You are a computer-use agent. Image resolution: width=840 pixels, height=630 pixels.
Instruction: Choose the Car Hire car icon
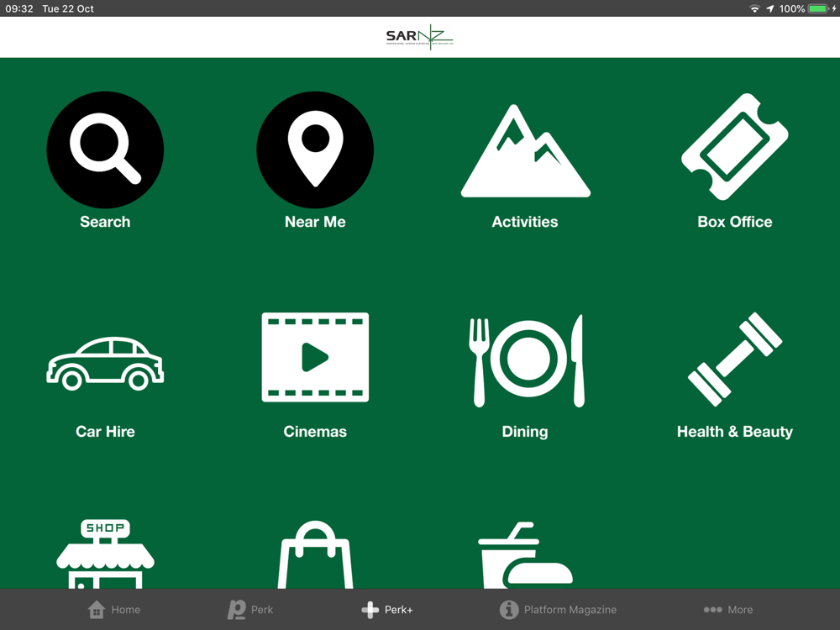click(x=105, y=363)
